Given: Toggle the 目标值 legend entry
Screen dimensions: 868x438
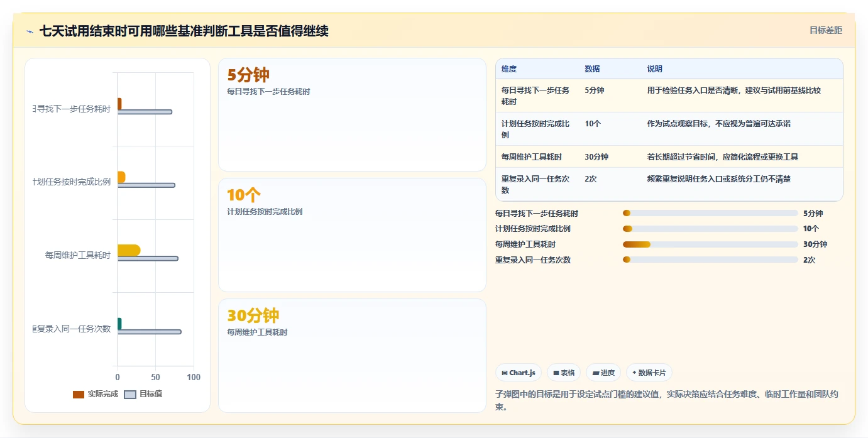Looking at the screenshot, I should [x=143, y=394].
